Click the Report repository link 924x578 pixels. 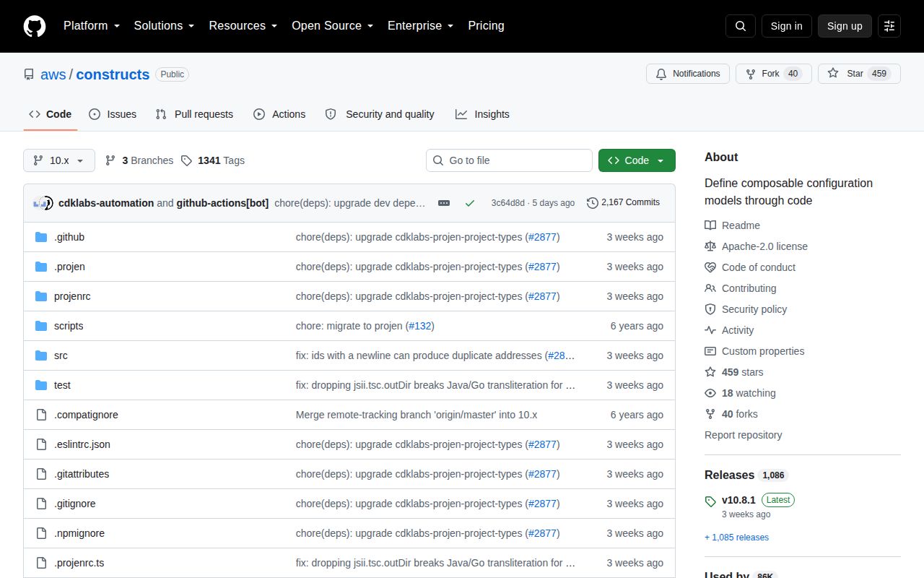[744, 435]
